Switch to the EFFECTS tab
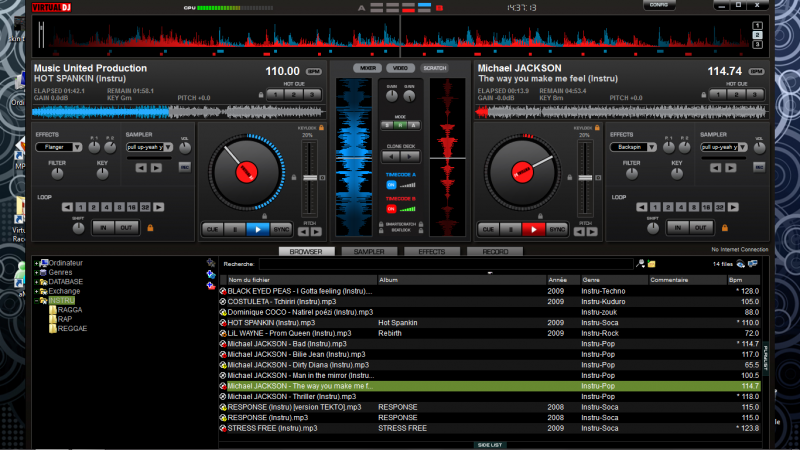Screen dimensions: 800x450 click(x=432, y=252)
